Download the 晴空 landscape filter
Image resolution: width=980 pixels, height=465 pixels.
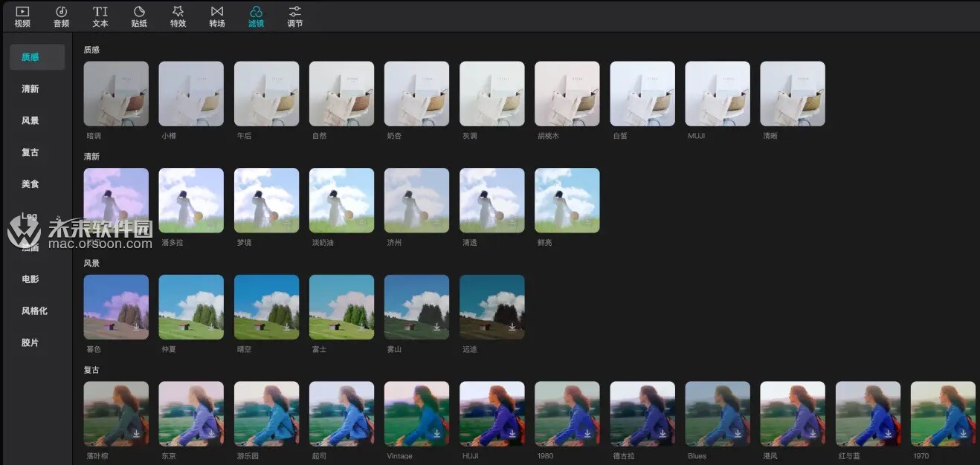click(287, 327)
